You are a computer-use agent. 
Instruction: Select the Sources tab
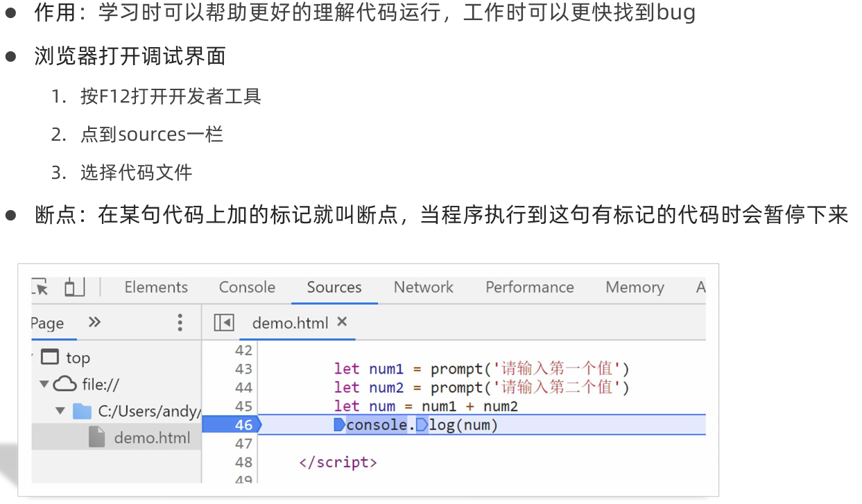334,287
